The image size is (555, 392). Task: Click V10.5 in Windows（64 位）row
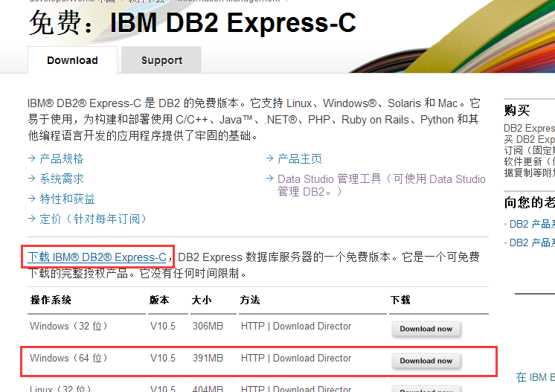pos(163,358)
